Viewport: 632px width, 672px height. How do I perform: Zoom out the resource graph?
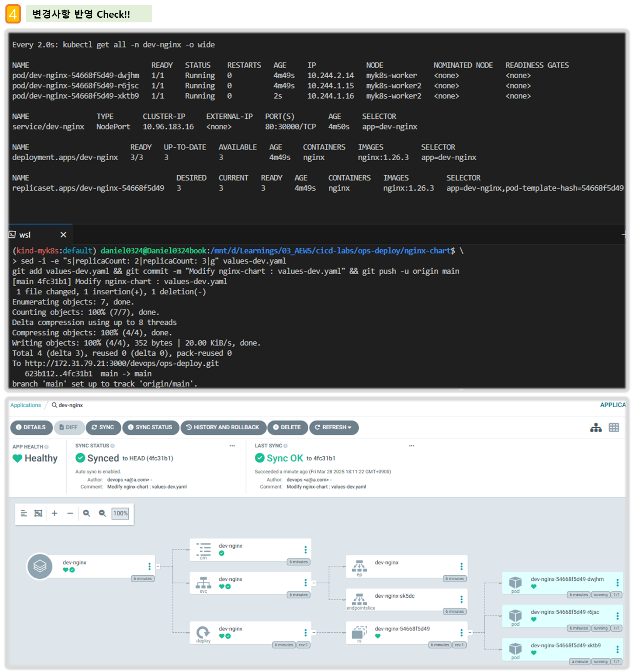pyautogui.click(x=102, y=513)
